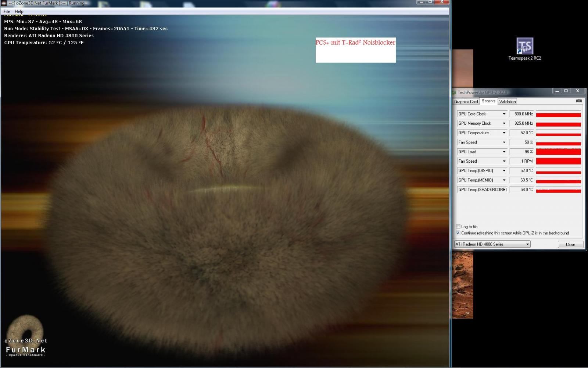Open Fan Speed dropdown on the RPM row
This screenshot has height=368, width=588.
(504, 161)
